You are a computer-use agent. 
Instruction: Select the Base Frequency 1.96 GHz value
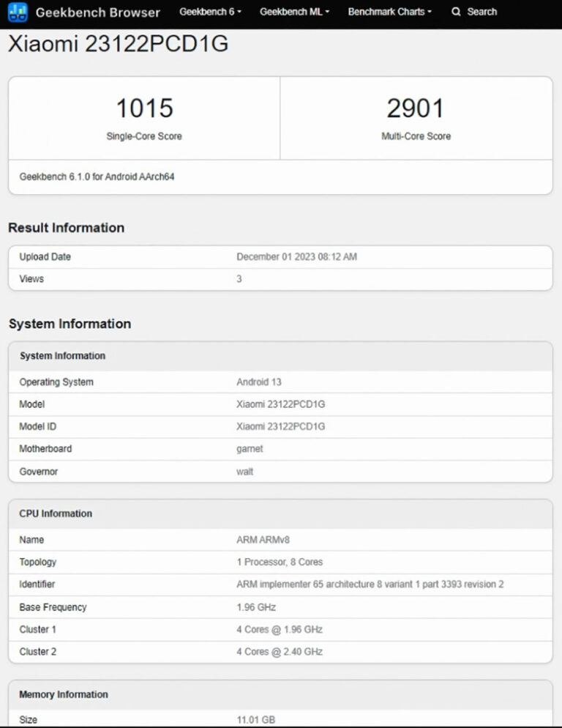pyautogui.click(x=256, y=607)
